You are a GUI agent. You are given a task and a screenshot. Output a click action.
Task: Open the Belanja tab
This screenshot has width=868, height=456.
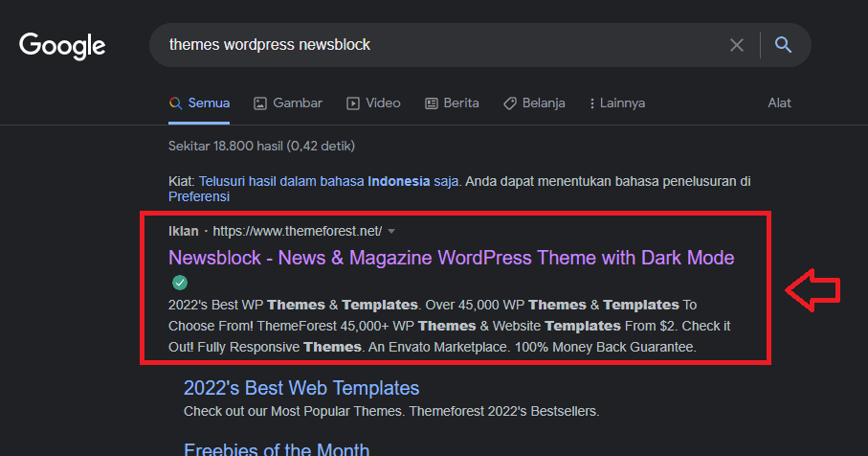tap(534, 103)
